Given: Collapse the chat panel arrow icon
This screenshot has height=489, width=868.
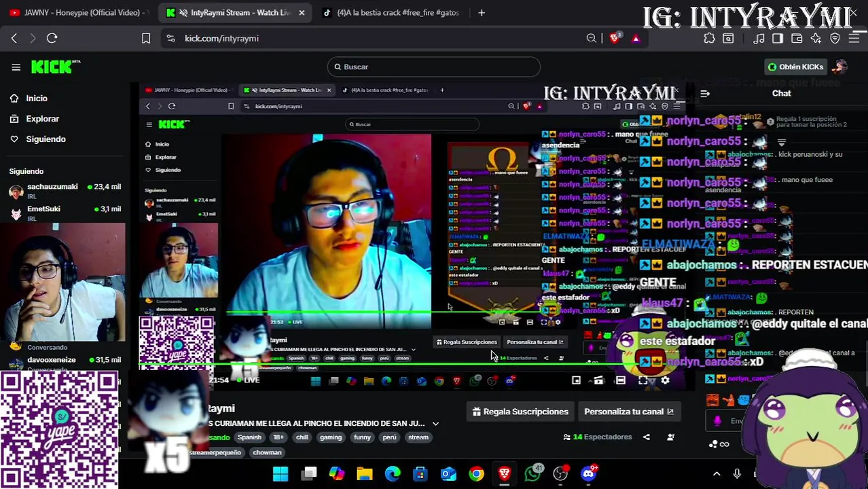Looking at the screenshot, I should click(705, 94).
